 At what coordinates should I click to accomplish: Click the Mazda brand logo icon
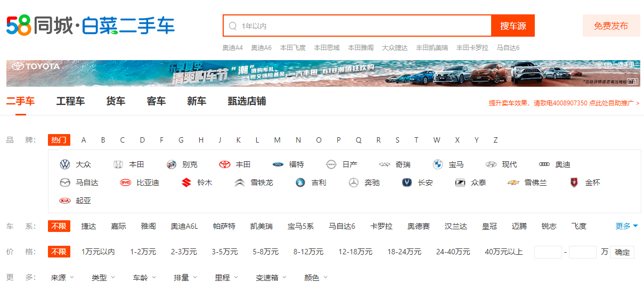tap(65, 183)
